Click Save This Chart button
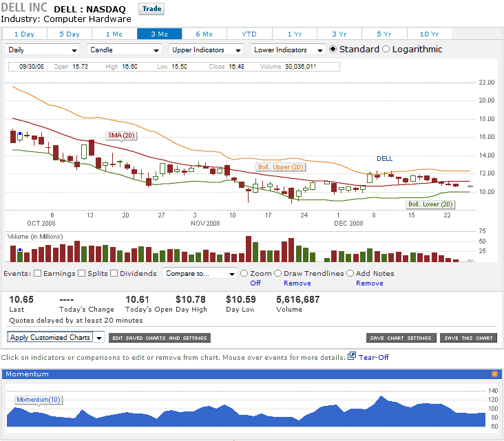Image resolution: width=504 pixels, height=441 pixels. tap(468, 338)
